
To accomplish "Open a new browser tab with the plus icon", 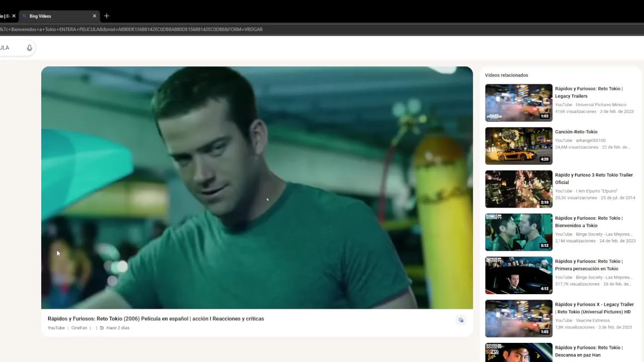I will pos(107,16).
